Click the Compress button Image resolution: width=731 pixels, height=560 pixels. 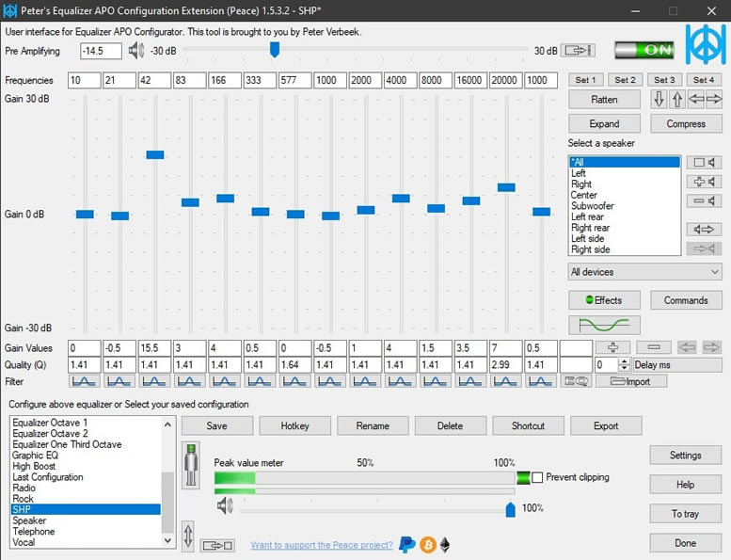[x=686, y=123]
